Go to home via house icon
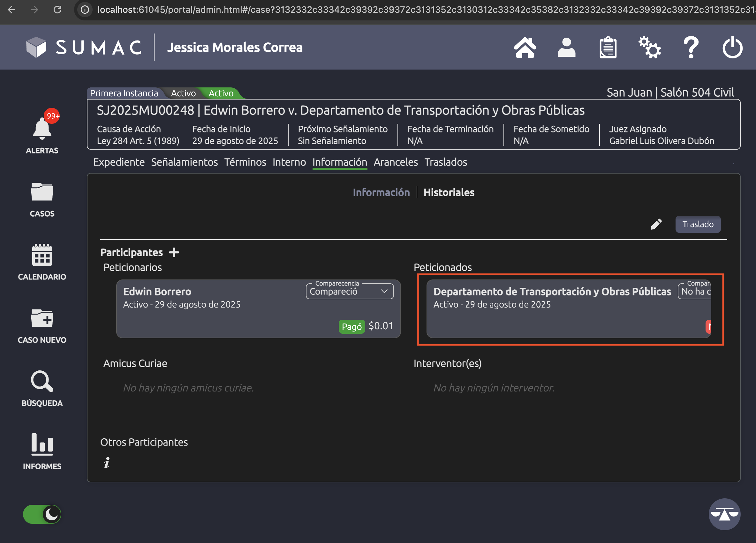The height and width of the screenshot is (543, 756). (x=525, y=47)
